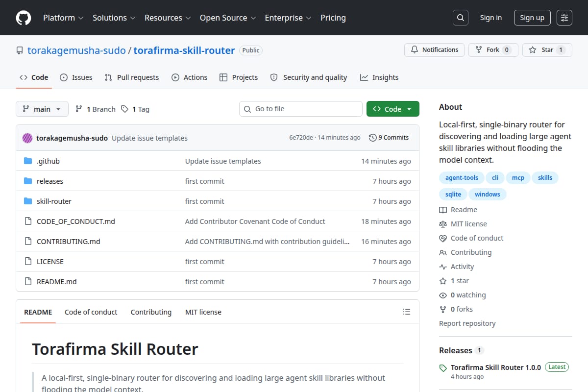Expand the Platform menu
The height and width of the screenshot is (392, 588).
point(63,18)
